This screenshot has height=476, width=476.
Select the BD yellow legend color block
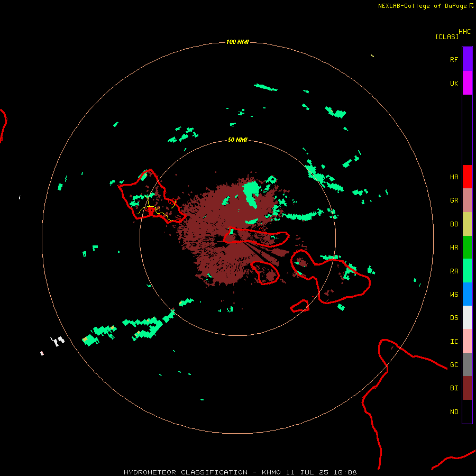[x=467, y=224]
